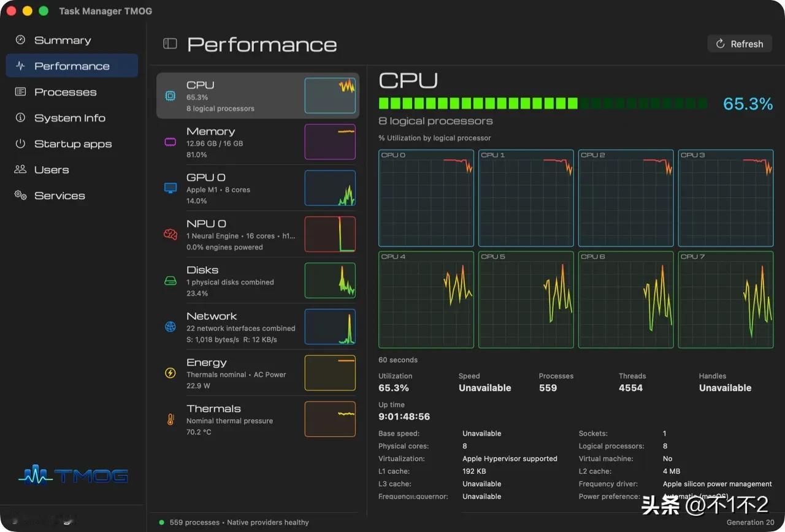Click the System Info circle icon
Image resolution: width=785 pixels, height=532 pixels.
pyautogui.click(x=20, y=118)
